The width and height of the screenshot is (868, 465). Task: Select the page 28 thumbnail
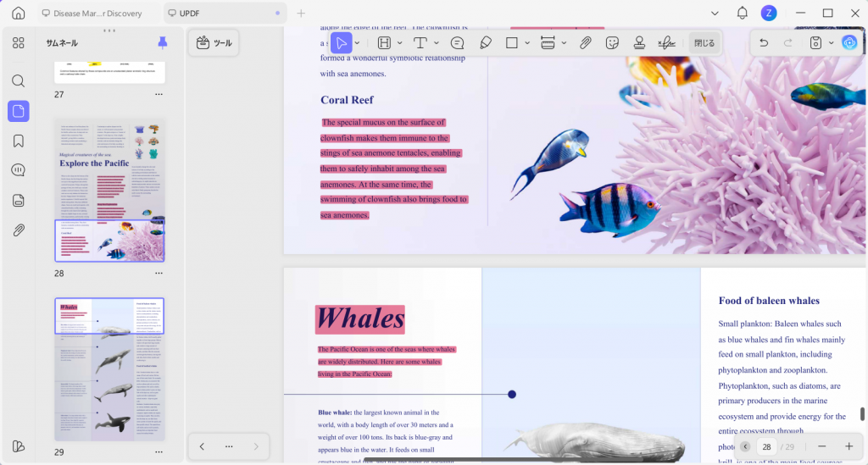[x=109, y=191]
